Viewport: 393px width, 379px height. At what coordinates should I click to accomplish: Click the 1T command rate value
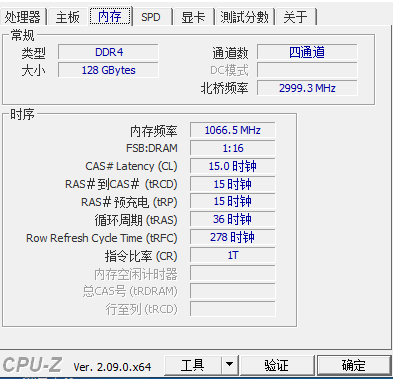(233, 255)
